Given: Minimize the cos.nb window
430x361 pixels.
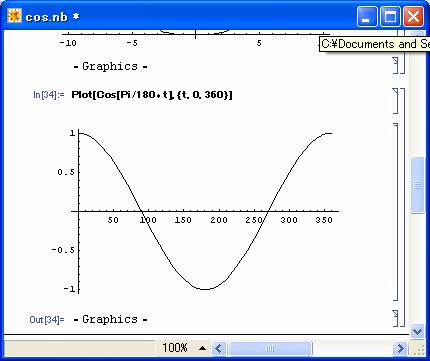Looking at the screenshot, I should point(367,16).
